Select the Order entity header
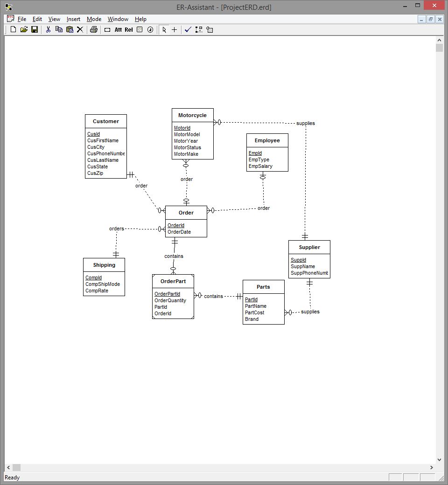 click(186, 213)
